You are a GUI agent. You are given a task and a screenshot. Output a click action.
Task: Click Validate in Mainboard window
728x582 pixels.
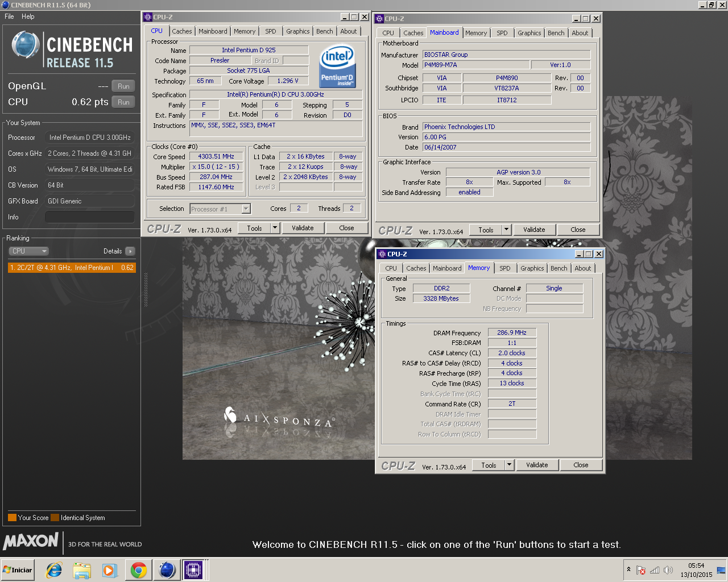coord(534,230)
